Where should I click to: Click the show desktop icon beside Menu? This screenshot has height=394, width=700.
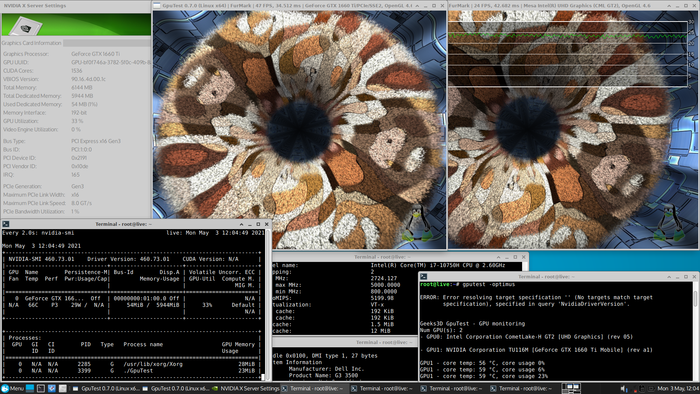coord(30,389)
